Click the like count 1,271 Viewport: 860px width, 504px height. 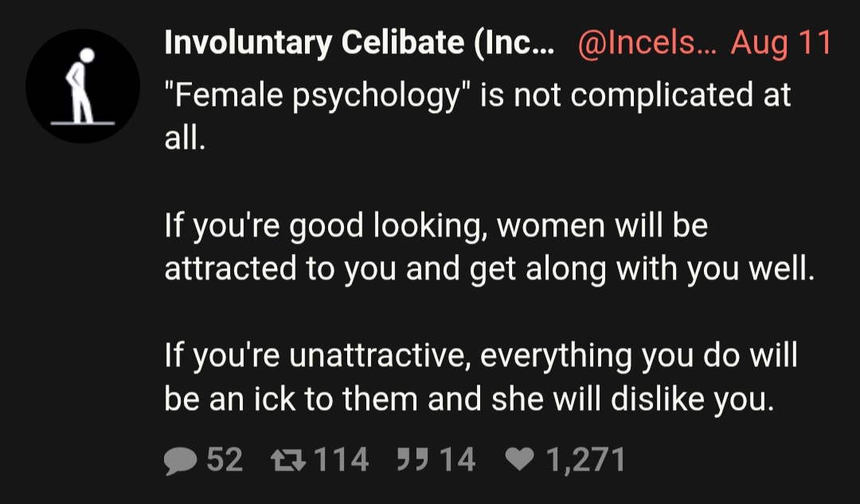point(585,459)
